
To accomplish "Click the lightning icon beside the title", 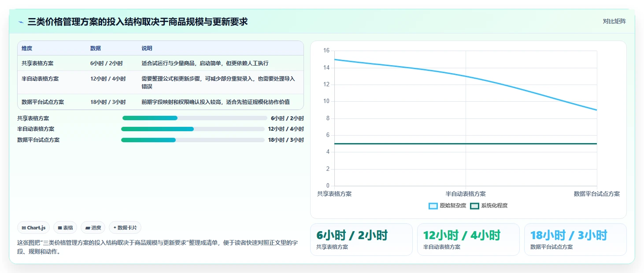I will tap(21, 22).
